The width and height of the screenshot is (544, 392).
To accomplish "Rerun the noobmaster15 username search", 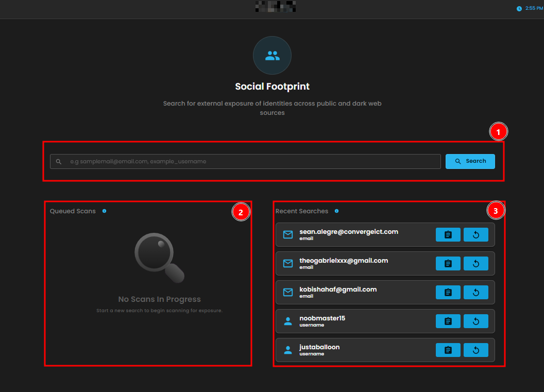I will [475, 321].
